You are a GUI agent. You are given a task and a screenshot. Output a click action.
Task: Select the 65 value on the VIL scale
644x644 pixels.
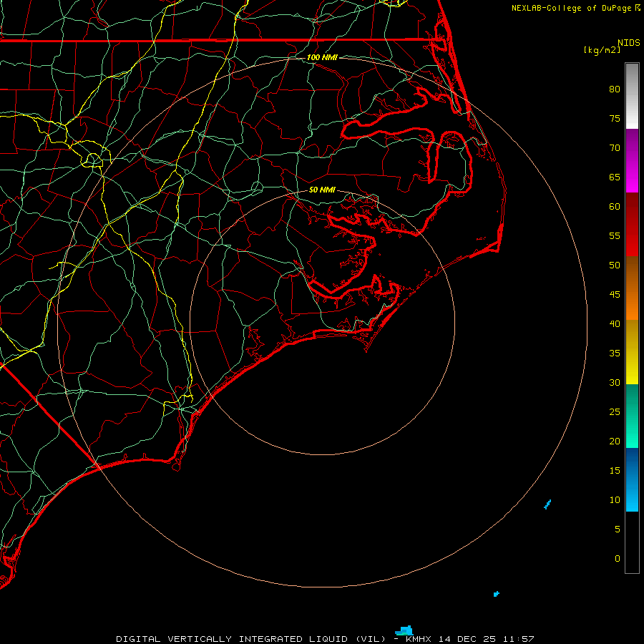pos(615,177)
